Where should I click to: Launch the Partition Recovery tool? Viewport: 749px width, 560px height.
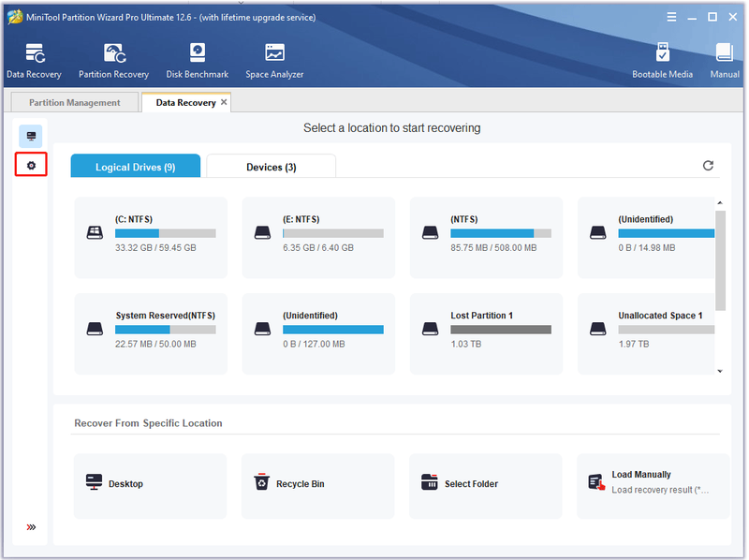coord(113,61)
